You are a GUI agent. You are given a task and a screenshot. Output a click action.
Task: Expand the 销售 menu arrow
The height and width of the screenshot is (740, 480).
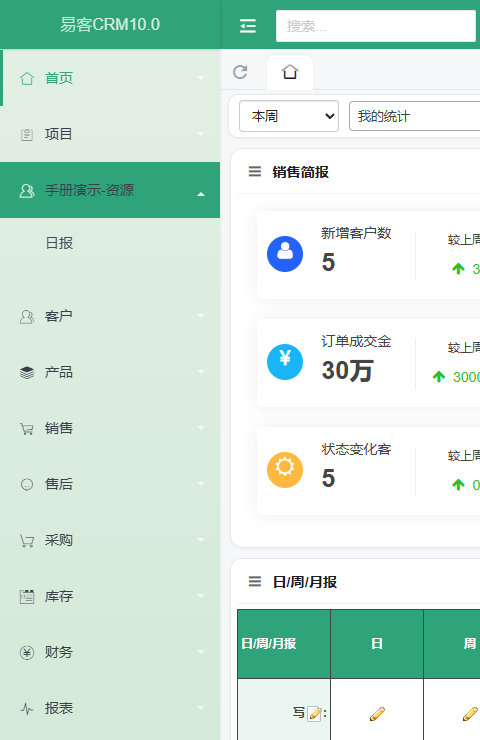pyautogui.click(x=201, y=429)
